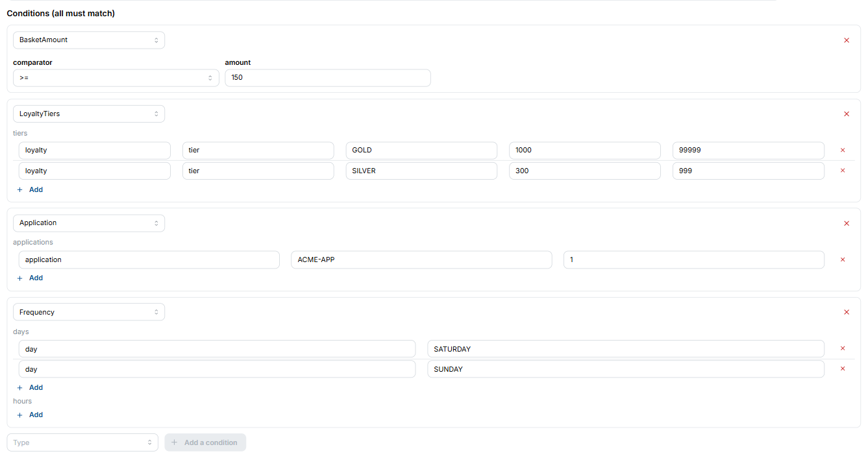Screen dimensions: 868x458
Task: Click the loyalty field in the SILVER row
Action: [95, 171]
